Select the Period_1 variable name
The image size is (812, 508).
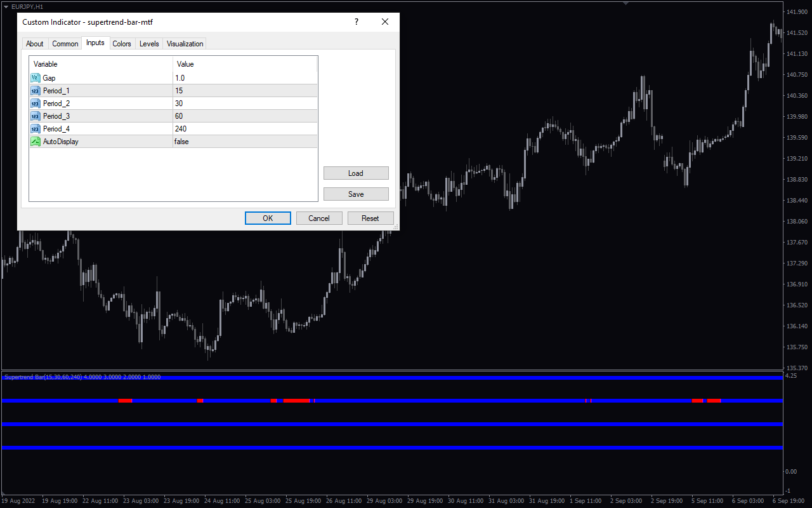point(56,91)
